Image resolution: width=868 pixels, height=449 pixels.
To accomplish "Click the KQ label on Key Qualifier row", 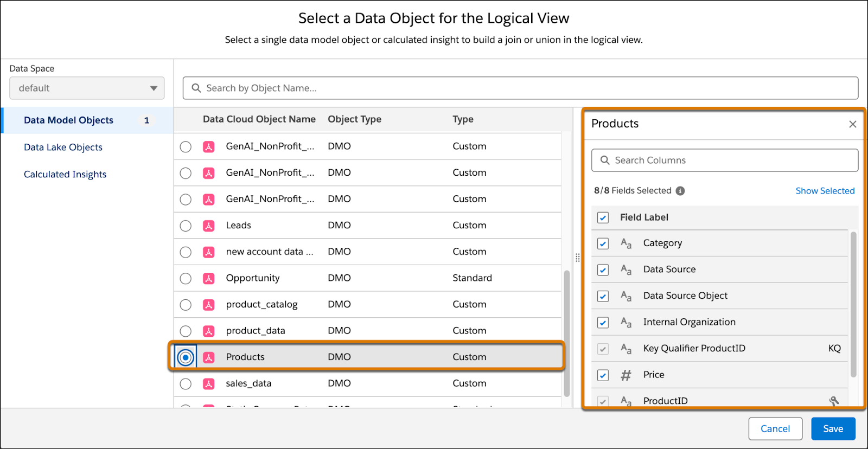I will 834,349.
